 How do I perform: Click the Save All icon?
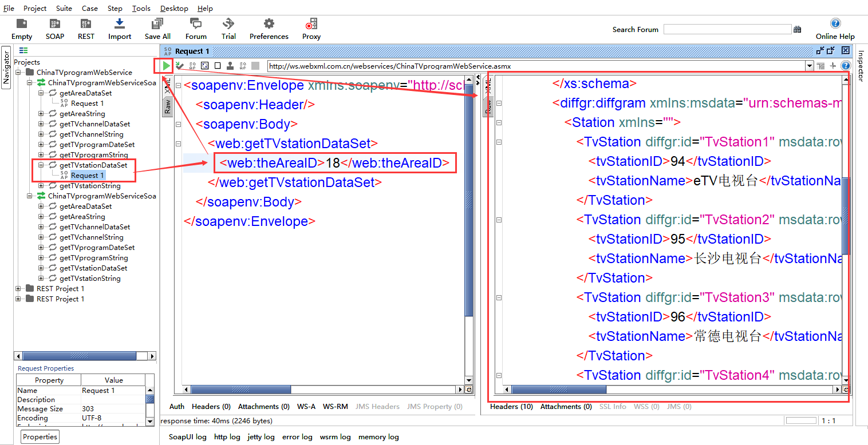(x=157, y=23)
